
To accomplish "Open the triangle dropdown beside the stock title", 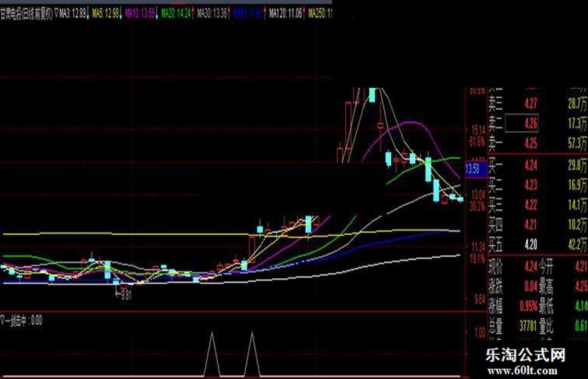I will click(x=56, y=14).
